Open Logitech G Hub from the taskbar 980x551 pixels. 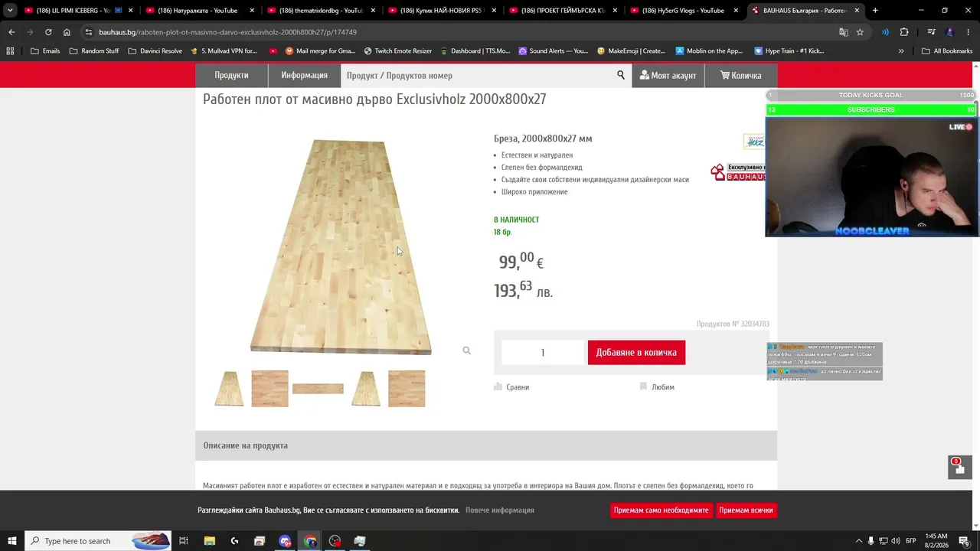(x=234, y=541)
